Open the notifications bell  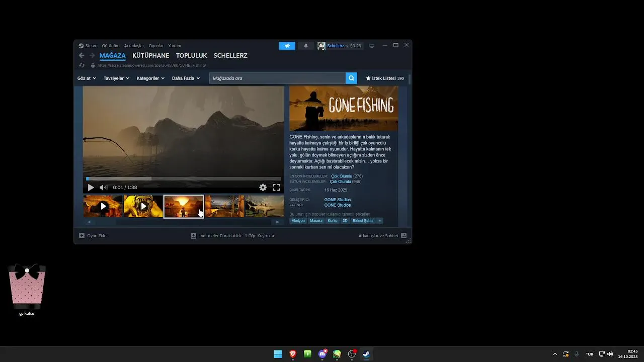[305, 46]
